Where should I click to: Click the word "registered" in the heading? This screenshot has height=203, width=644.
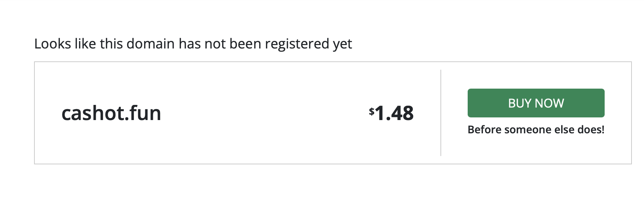[297, 44]
